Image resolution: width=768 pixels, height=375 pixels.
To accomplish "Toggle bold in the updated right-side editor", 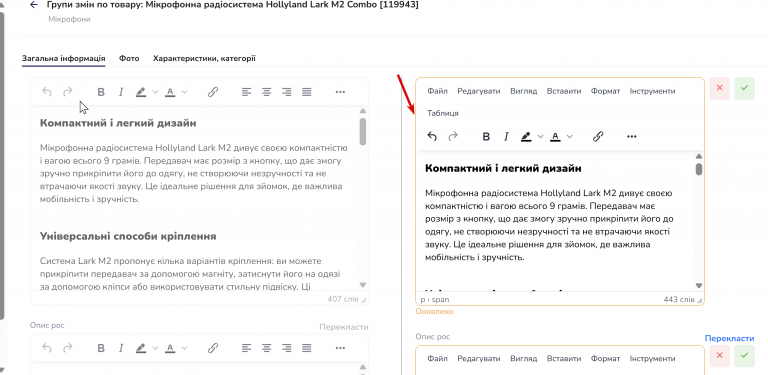I will pyautogui.click(x=486, y=137).
